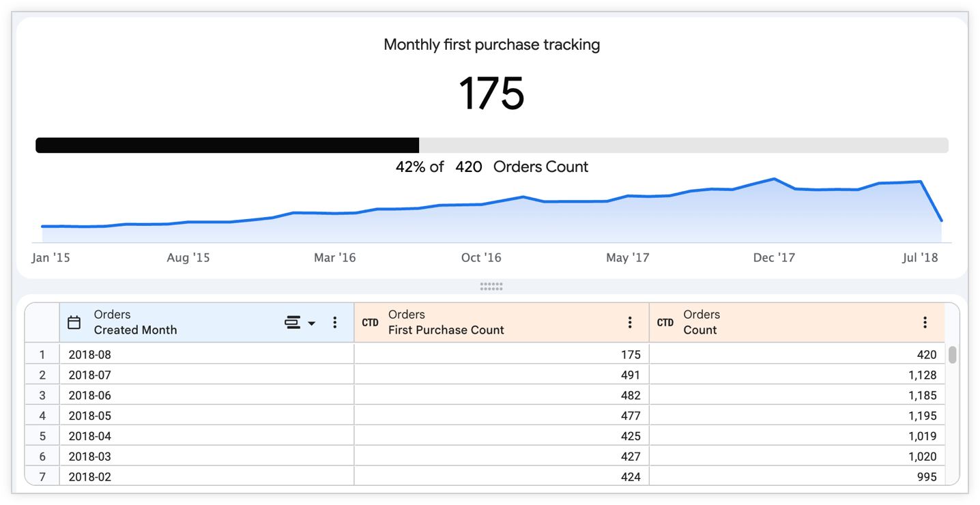Click the calendar icon in Created Month header
This screenshot has height=505, width=980.
pos(74,323)
